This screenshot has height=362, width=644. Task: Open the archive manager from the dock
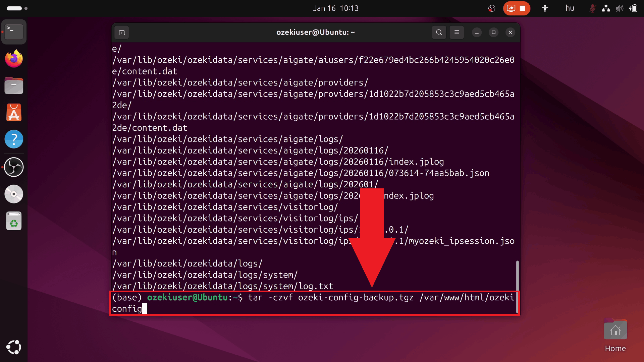14,85
